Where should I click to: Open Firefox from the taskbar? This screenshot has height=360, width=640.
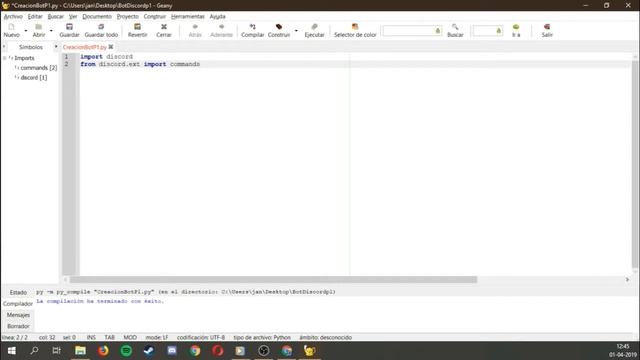[x=103, y=351]
